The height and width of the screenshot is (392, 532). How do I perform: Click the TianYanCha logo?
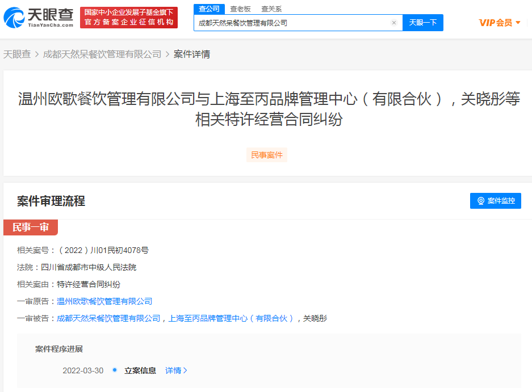[39, 17]
